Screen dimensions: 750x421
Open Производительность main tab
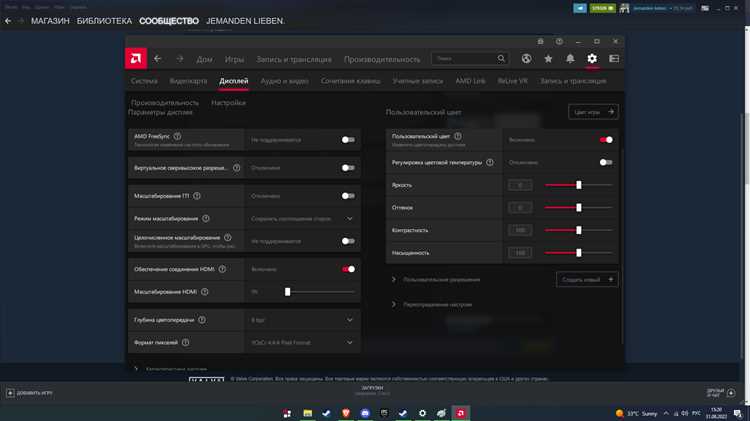coord(382,59)
